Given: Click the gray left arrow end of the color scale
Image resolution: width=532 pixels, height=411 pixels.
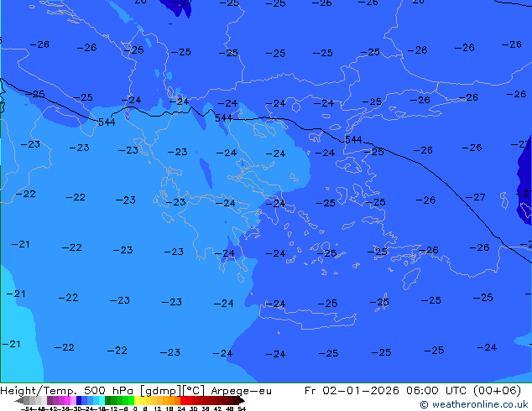Looking at the screenshot, I should [x=19, y=401].
